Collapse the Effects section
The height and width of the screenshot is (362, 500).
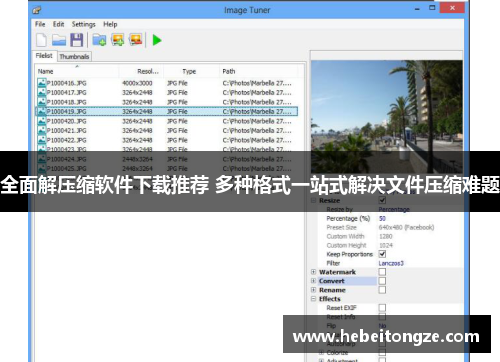[x=313, y=299]
